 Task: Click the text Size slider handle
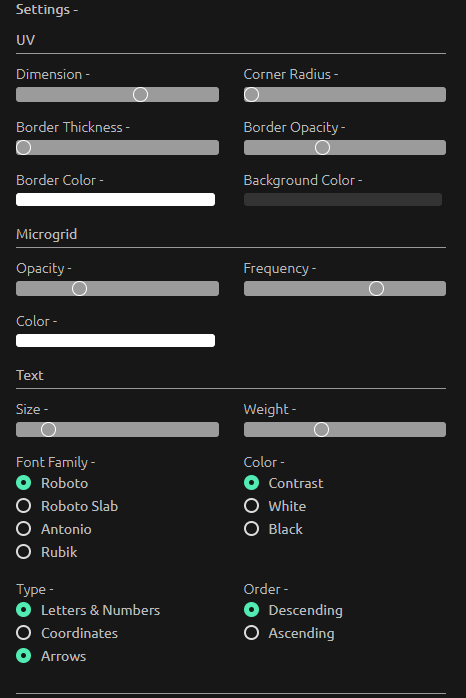click(49, 430)
